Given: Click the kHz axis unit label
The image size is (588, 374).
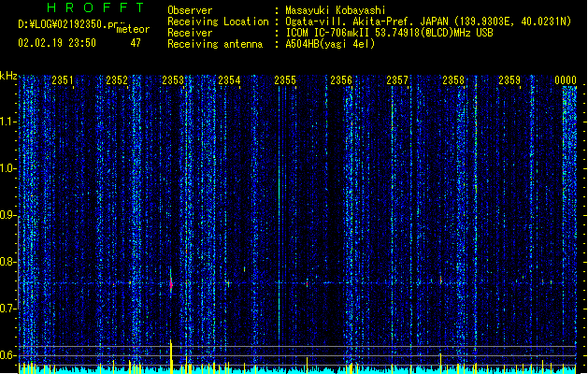Looking at the screenshot, I should pos(8,76).
